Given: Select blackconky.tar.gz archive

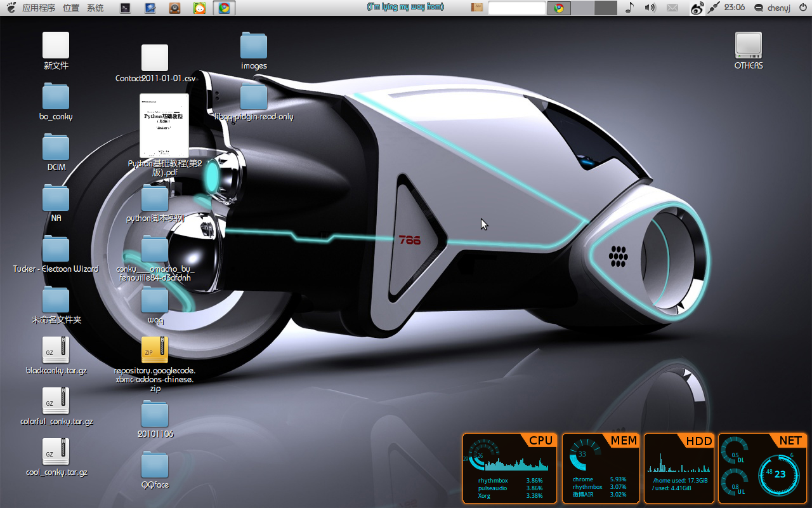Looking at the screenshot, I should [x=56, y=356].
